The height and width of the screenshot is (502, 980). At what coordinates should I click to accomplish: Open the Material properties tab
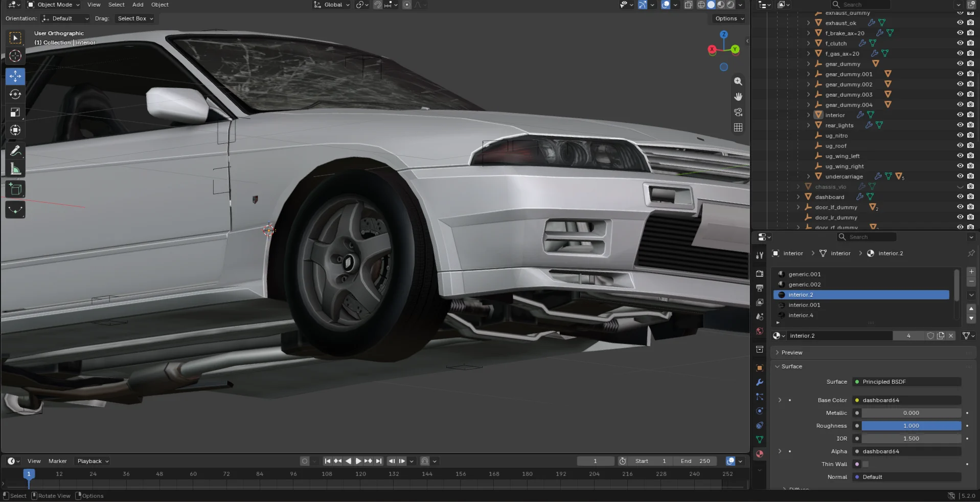click(x=760, y=454)
